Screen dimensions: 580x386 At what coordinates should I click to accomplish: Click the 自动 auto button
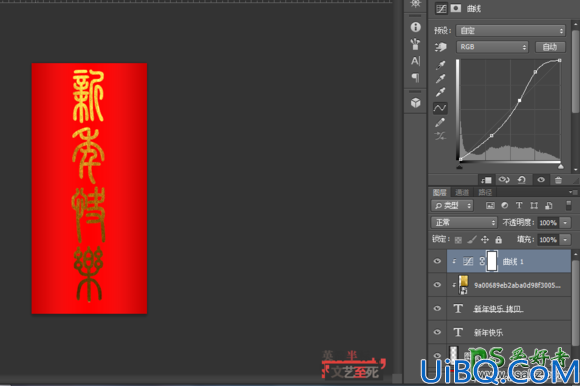tap(550, 47)
